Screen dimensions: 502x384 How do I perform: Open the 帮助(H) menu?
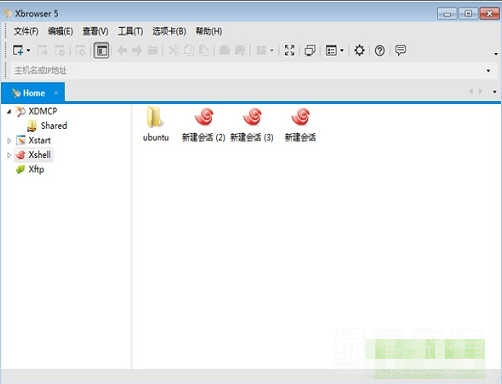pos(209,31)
